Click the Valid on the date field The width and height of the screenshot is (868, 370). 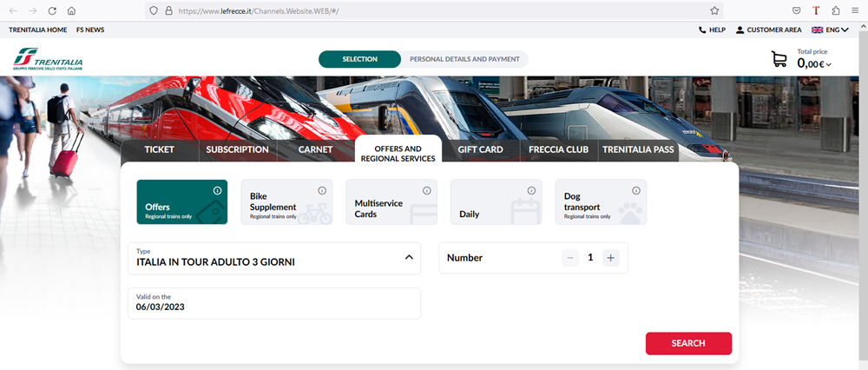coord(274,303)
